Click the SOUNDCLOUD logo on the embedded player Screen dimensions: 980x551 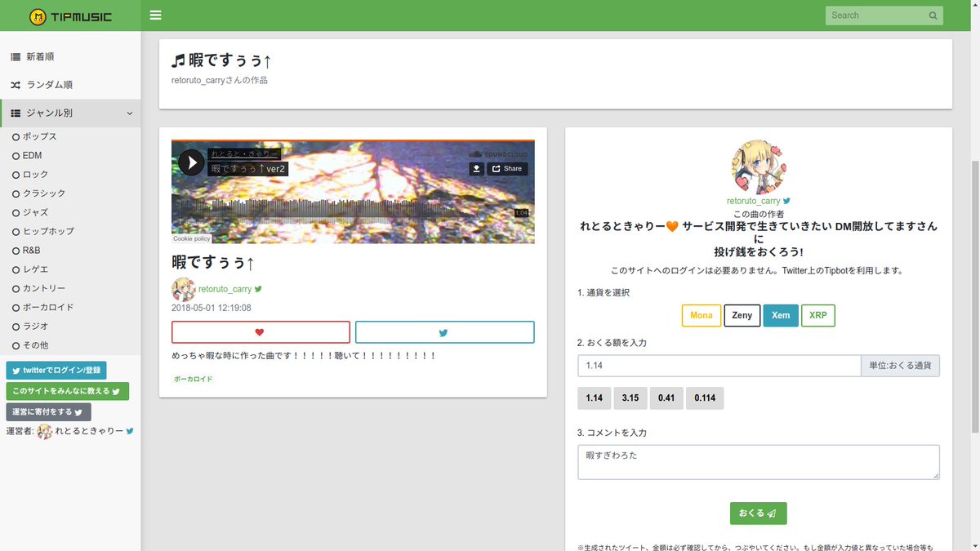pos(501,154)
